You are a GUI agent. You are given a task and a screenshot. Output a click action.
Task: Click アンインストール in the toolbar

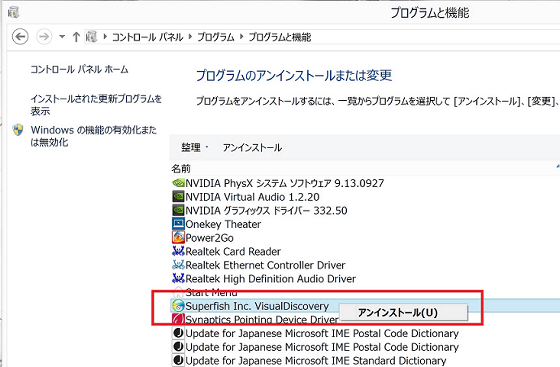coord(252,147)
